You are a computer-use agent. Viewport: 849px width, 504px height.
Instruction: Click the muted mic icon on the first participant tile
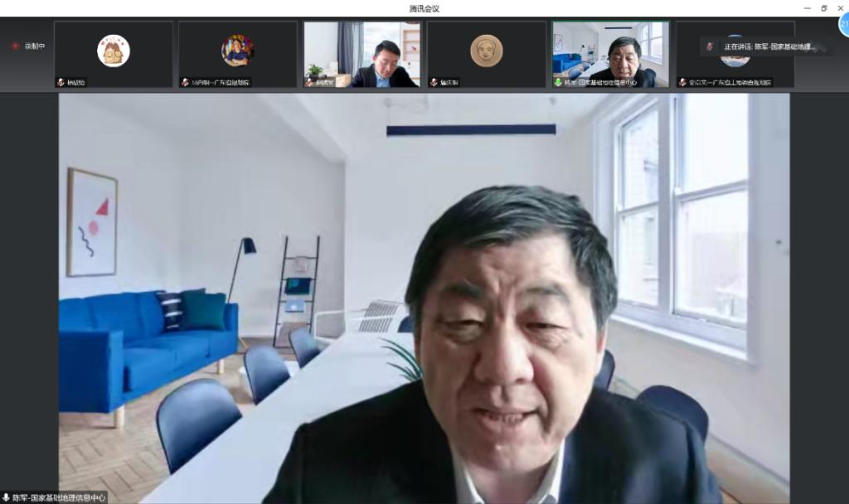pyautogui.click(x=61, y=82)
